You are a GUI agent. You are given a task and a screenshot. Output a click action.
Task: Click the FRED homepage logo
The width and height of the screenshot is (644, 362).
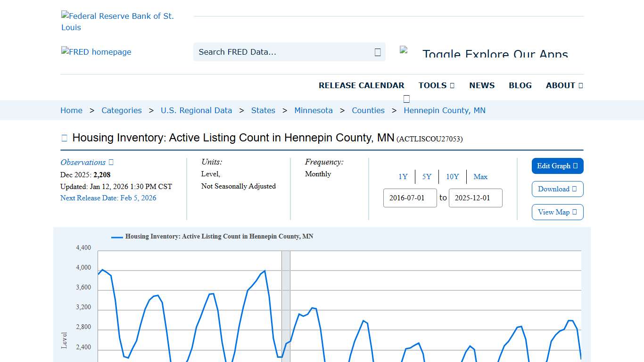pos(96,52)
